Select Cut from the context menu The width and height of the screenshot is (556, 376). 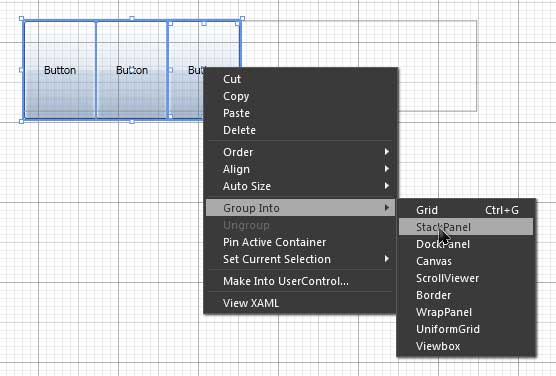(x=300, y=79)
